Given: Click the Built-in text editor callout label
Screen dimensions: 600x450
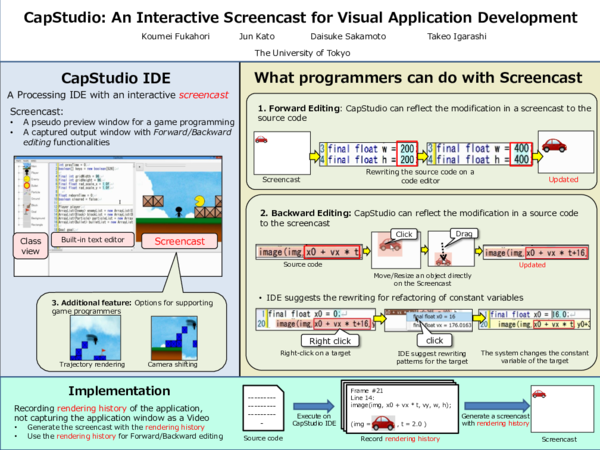Looking at the screenshot, I should point(93,240).
